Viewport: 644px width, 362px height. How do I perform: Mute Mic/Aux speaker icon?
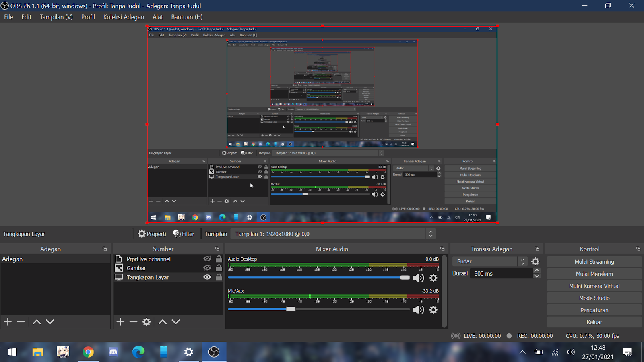point(419,310)
